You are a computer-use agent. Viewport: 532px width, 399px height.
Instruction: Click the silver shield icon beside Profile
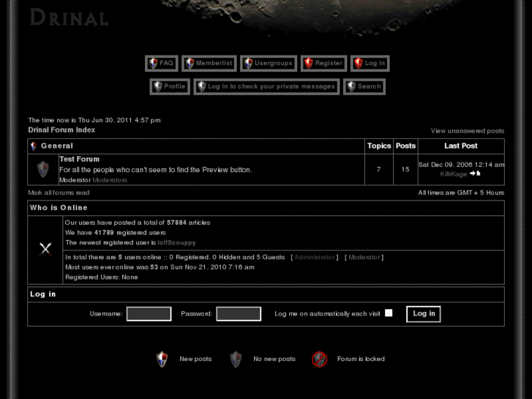[x=158, y=86]
